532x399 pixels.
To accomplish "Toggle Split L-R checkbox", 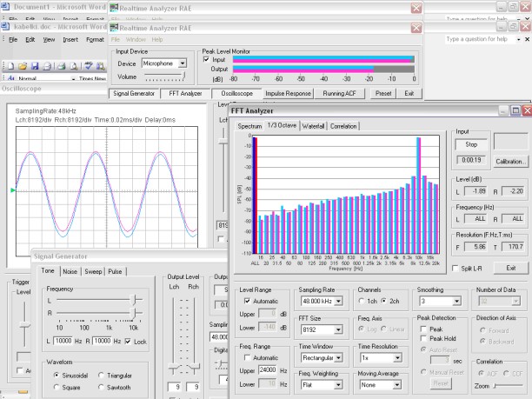I will 456,269.
